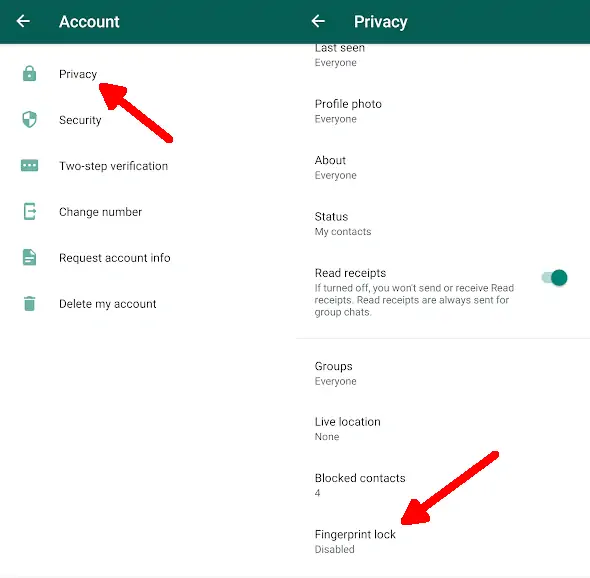
Task: Open the Live location setting
Action: 442,429
